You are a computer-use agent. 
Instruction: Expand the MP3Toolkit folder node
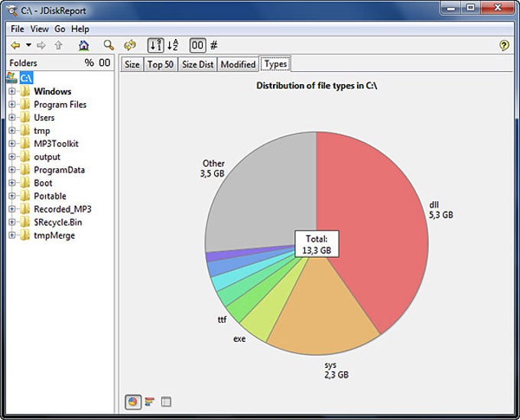12,144
